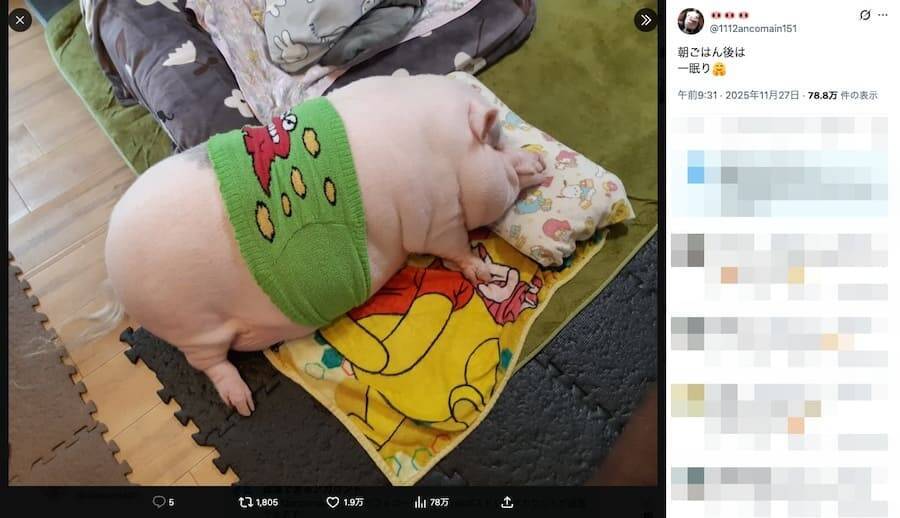Image resolution: width=900 pixels, height=518 pixels.
Task: View analytics bar chart icon
Action: 420,502
